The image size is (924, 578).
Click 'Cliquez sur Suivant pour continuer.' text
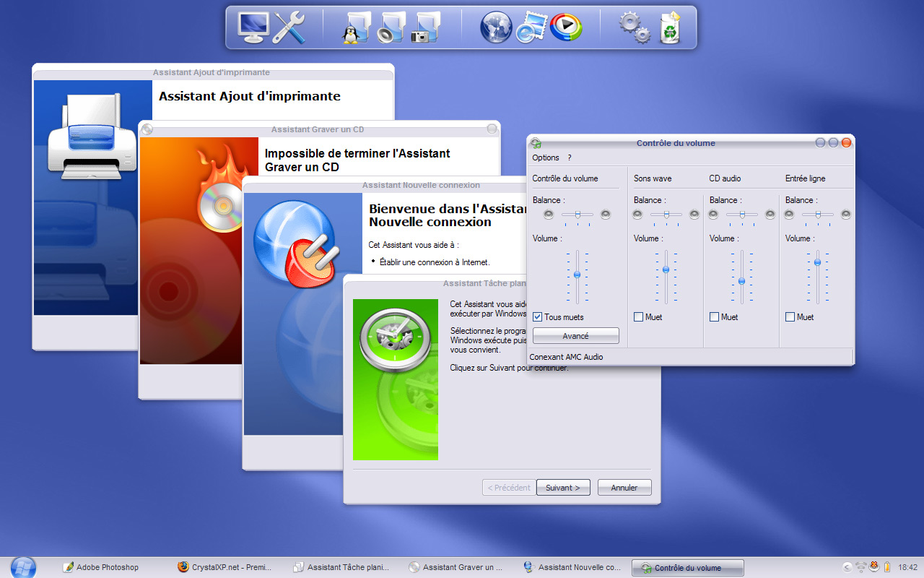pyautogui.click(x=509, y=368)
